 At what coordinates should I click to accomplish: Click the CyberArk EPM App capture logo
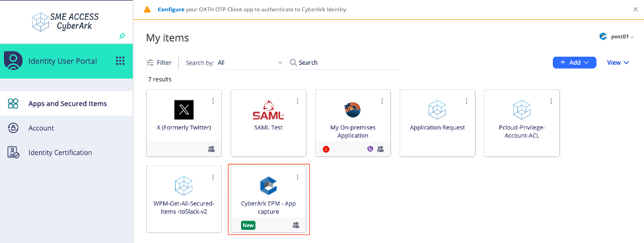point(268,186)
